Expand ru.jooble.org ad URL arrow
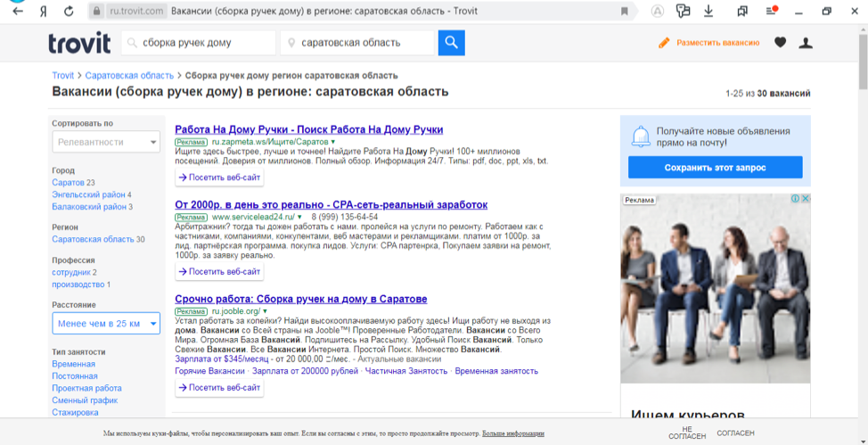Screen dimensions: 868x445 pyautogui.click(x=264, y=311)
